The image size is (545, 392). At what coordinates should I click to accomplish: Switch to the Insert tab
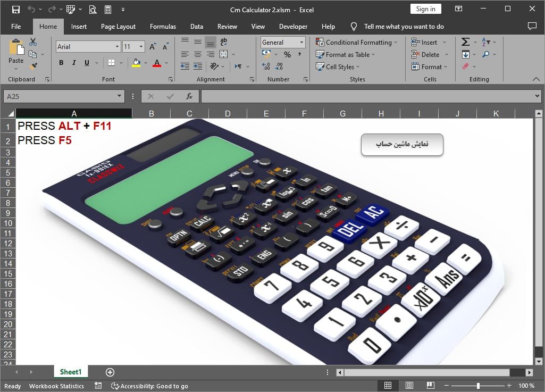tap(79, 27)
